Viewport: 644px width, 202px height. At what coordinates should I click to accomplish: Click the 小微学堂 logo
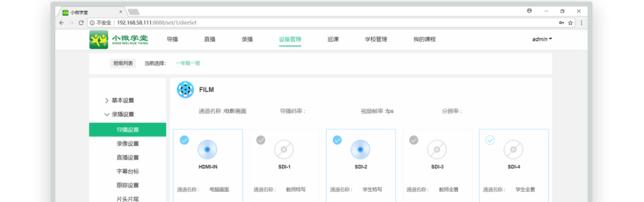[x=119, y=40]
